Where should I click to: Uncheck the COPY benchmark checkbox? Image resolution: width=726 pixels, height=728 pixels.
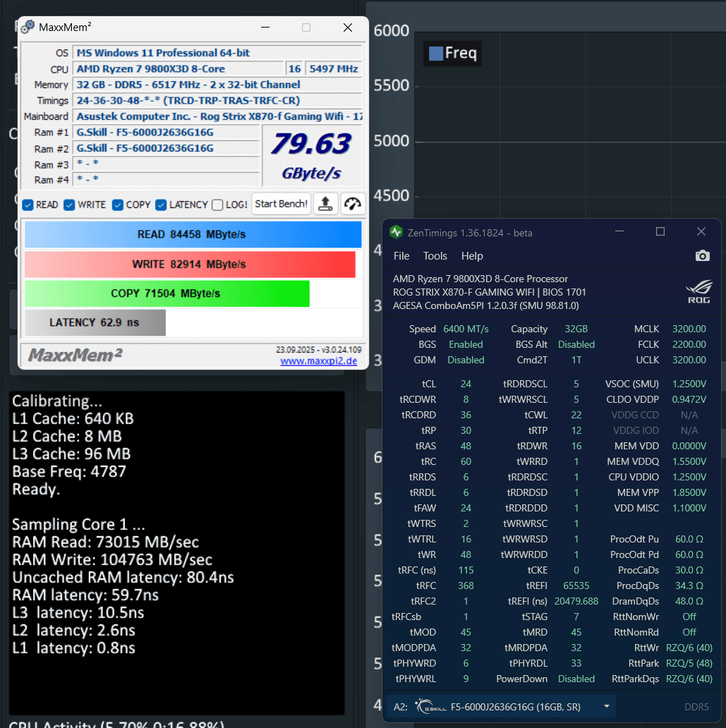[x=118, y=205]
